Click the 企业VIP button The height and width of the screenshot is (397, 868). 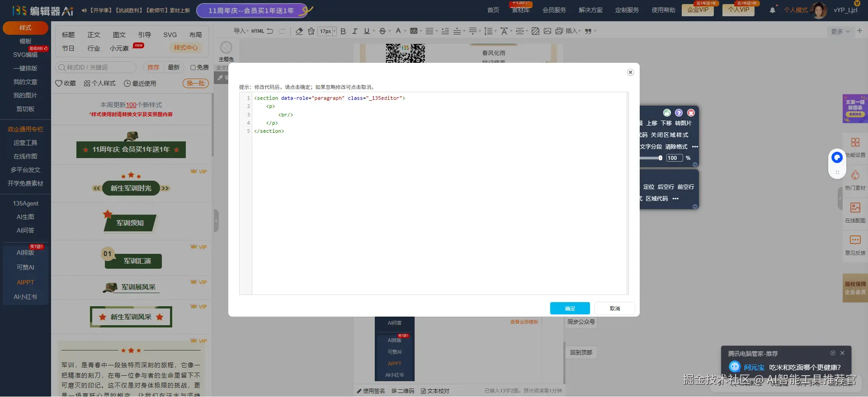click(x=698, y=10)
